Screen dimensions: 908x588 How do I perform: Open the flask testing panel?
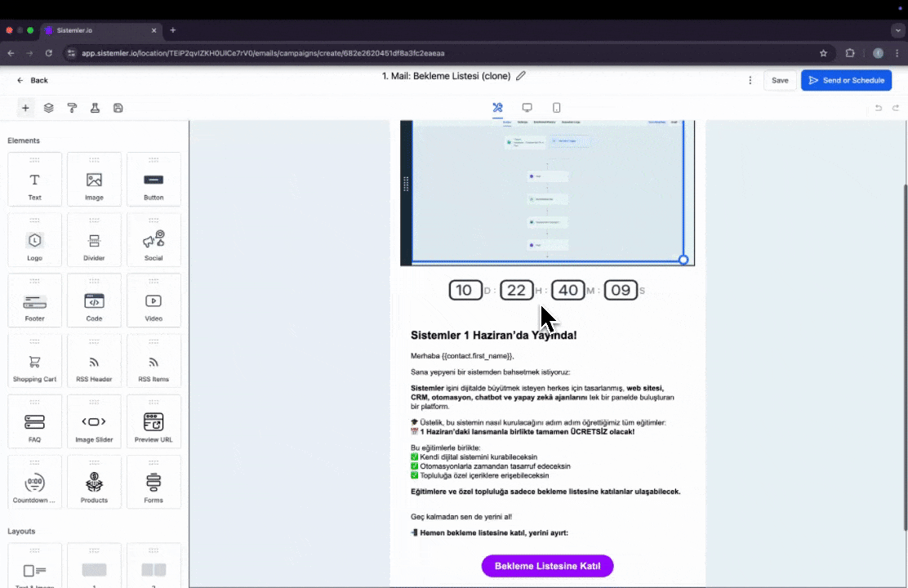click(95, 108)
